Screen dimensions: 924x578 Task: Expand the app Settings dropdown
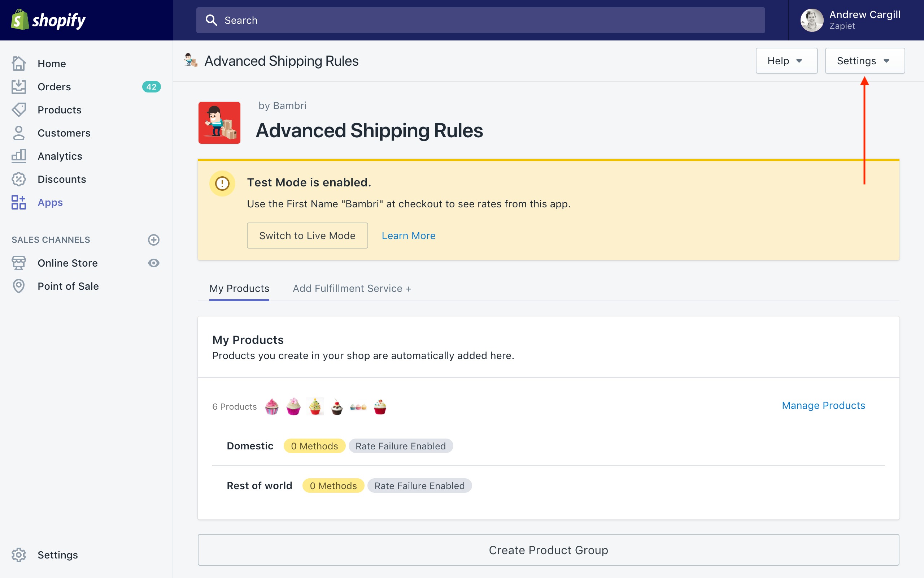coord(865,61)
